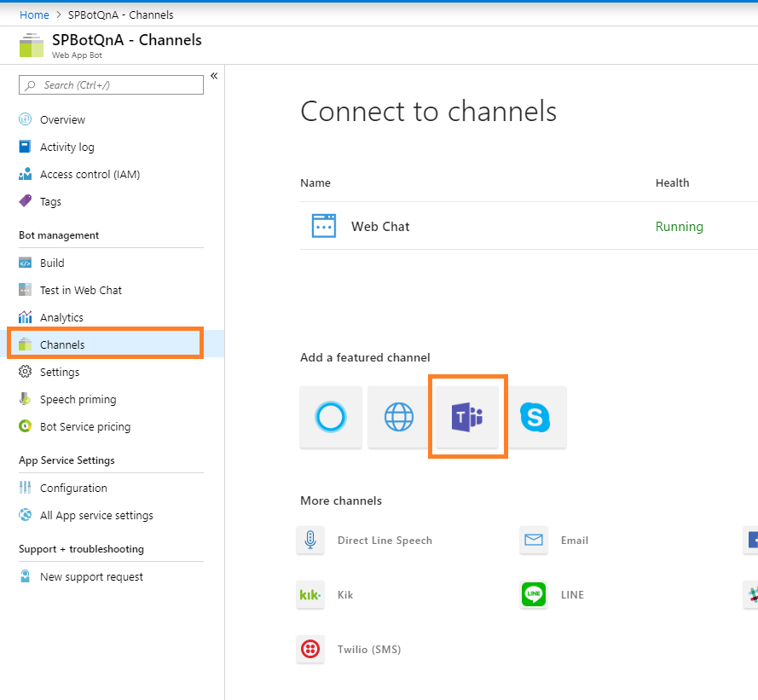Open Speech priming in sidebar

(78, 400)
